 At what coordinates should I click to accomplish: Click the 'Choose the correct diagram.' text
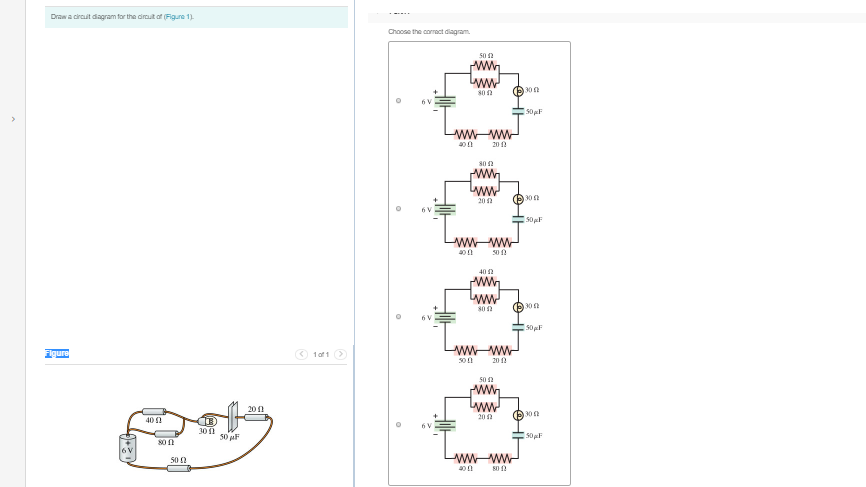point(429,31)
